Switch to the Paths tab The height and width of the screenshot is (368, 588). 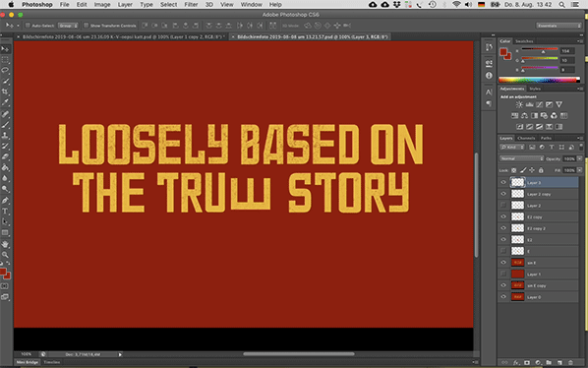(546, 138)
